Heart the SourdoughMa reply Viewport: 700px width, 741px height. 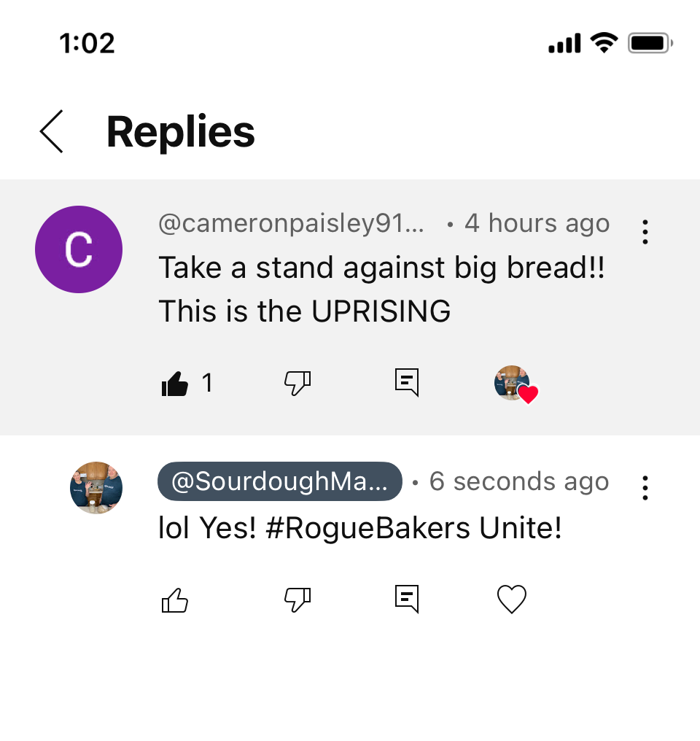coord(512,600)
